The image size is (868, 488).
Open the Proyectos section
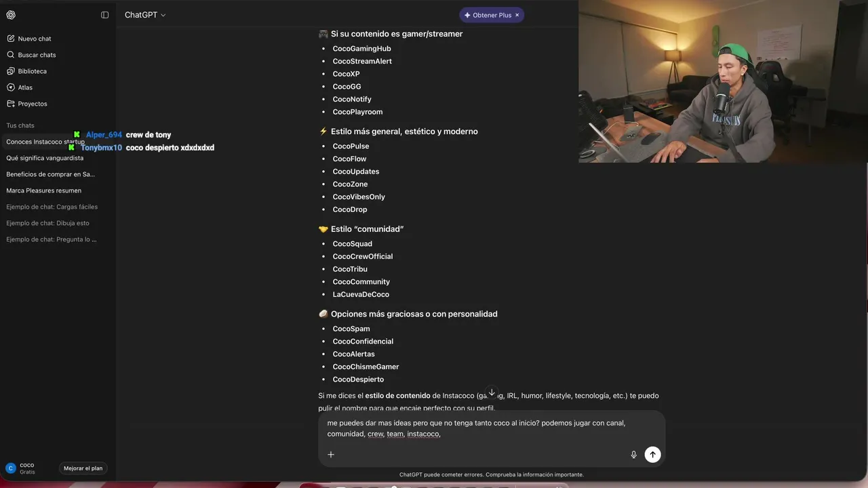(33, 104)
